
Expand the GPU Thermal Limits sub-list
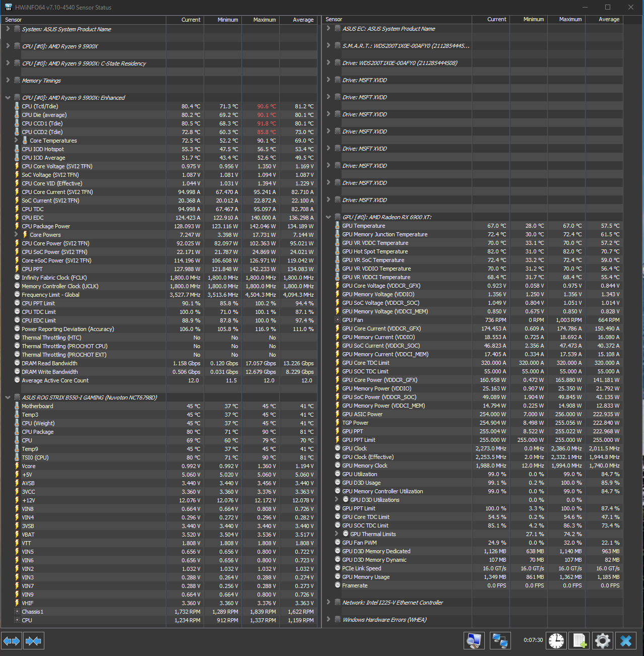(x=336, y=534)
